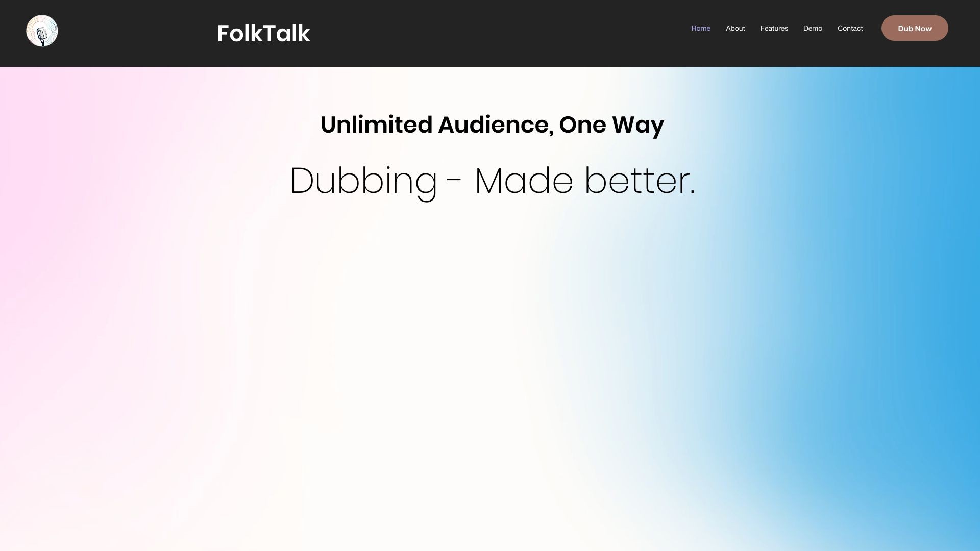This screenshot has width=980, height=551.
Task: Select the highlighted Home link
Action: pyautogui.click(x=700, y=28)
